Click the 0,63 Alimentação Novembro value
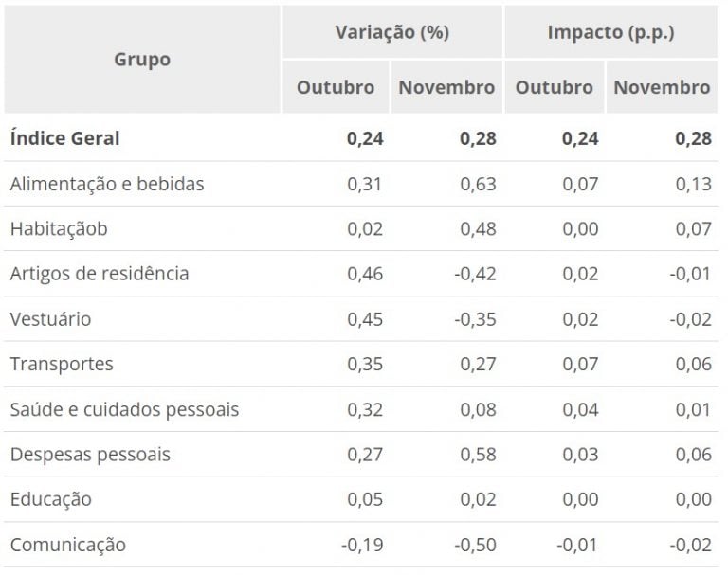 (478, 184)
